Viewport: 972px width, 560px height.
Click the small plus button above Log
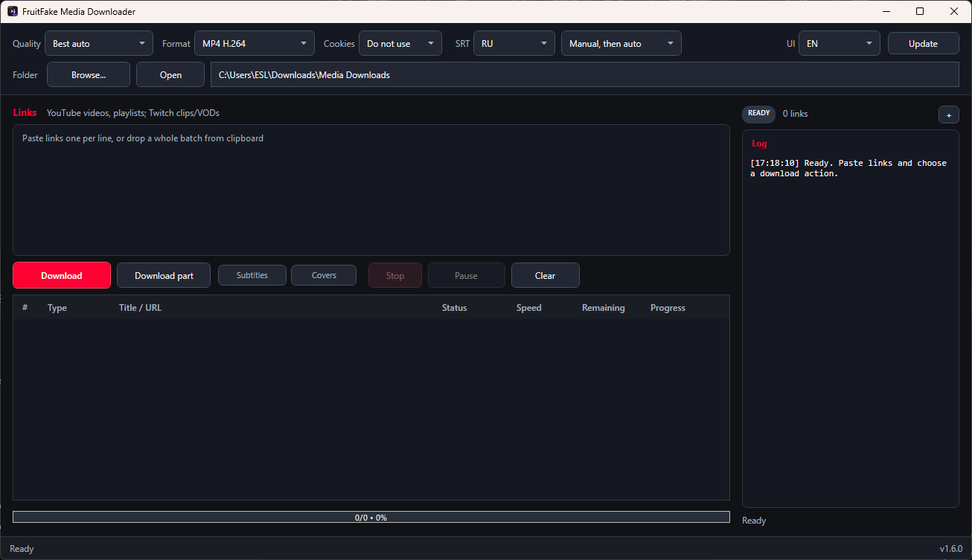(949, 115)
